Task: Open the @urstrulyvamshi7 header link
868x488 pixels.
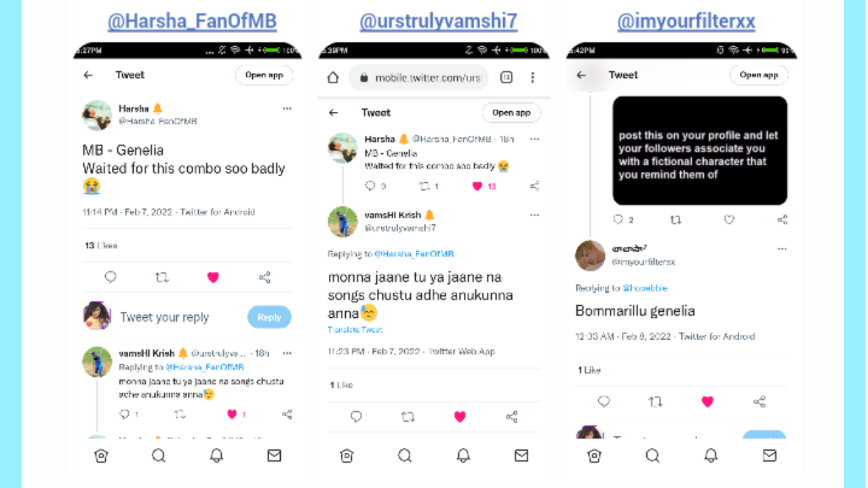Action: (x=438, y=22)
